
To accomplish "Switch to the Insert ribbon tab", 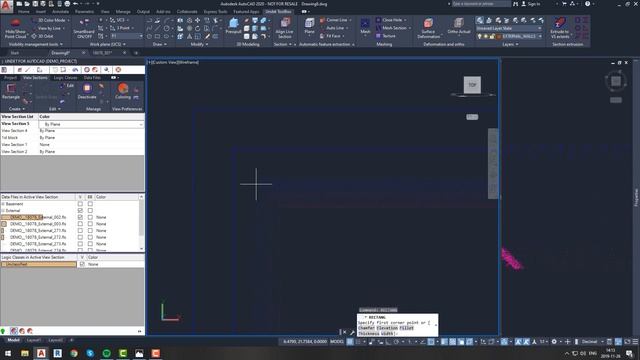I will point(41,12).
